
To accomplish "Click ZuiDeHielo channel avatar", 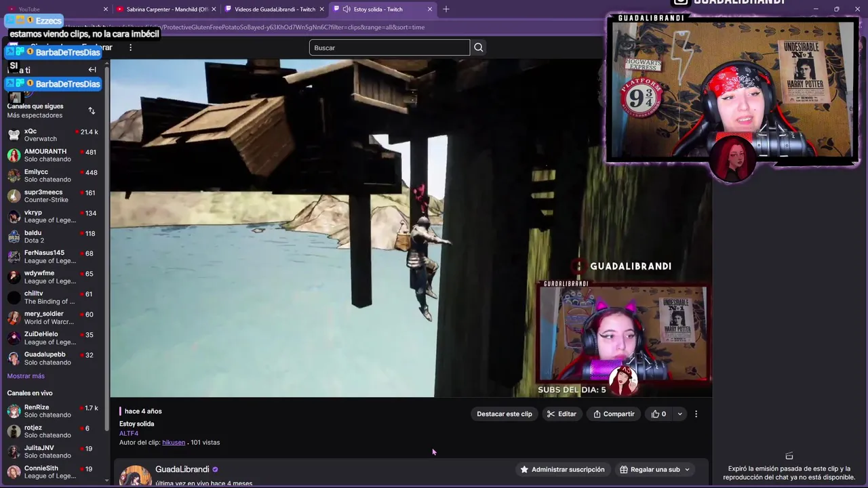I will pyautogui.click(x=14, y=338).
